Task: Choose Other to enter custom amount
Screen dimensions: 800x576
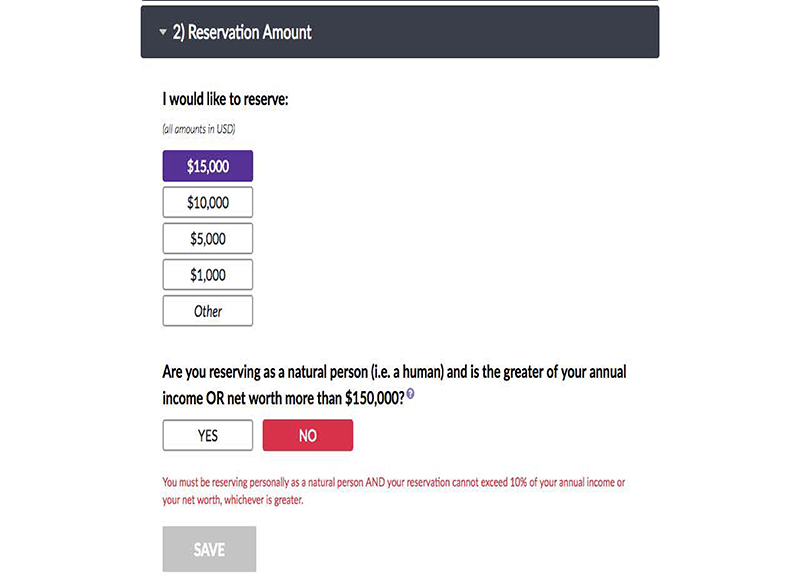Action: 208,311
